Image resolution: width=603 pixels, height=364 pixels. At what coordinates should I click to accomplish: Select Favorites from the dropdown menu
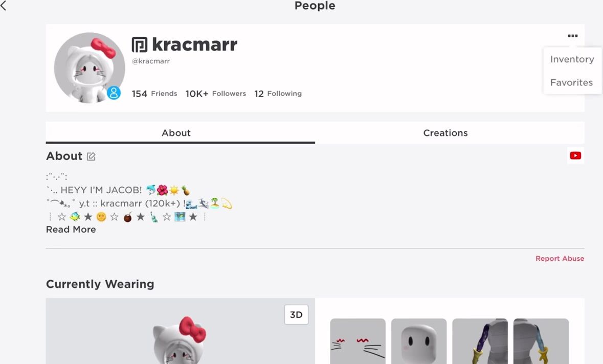pos(571,82)
